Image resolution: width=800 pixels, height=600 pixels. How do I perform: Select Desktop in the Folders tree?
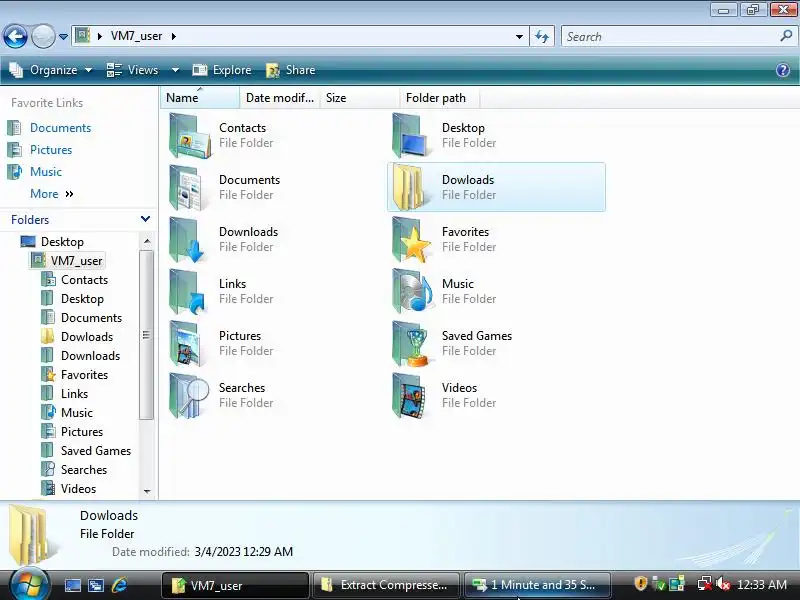tap(62, 241)
